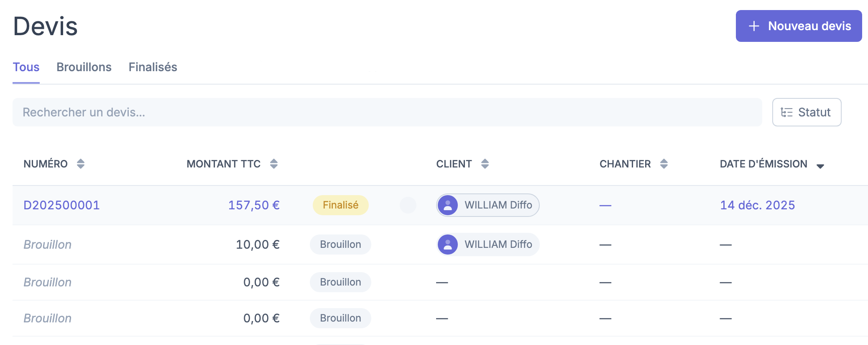Click WILLIAM Diffo avatar in finalized row
The height and width of the screenshot is (345, 868).
coord(448,205)
